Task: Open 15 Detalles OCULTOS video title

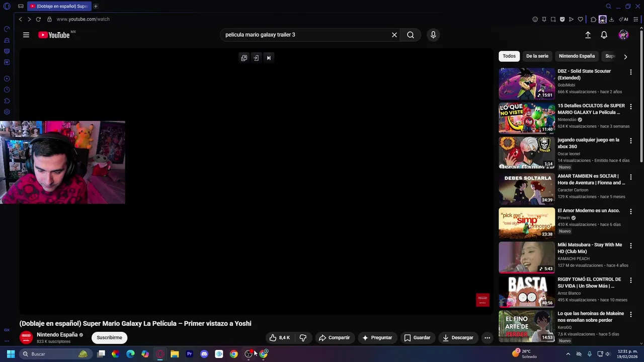Action: tap(591, 109)
